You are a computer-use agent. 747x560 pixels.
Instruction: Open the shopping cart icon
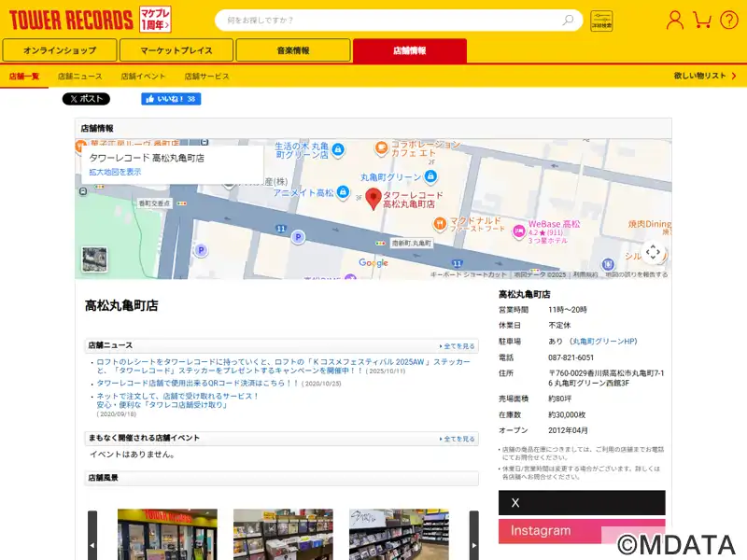pyautogui.click(x=702, y=20)
